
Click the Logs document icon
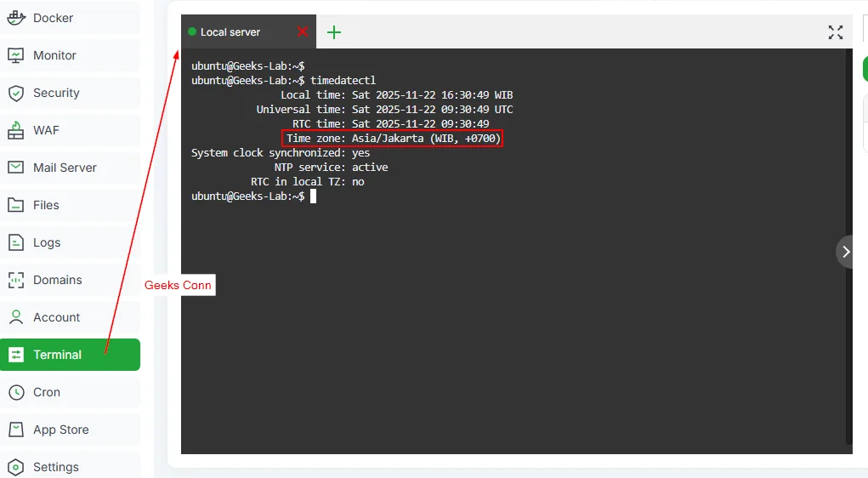pos(16,242)
